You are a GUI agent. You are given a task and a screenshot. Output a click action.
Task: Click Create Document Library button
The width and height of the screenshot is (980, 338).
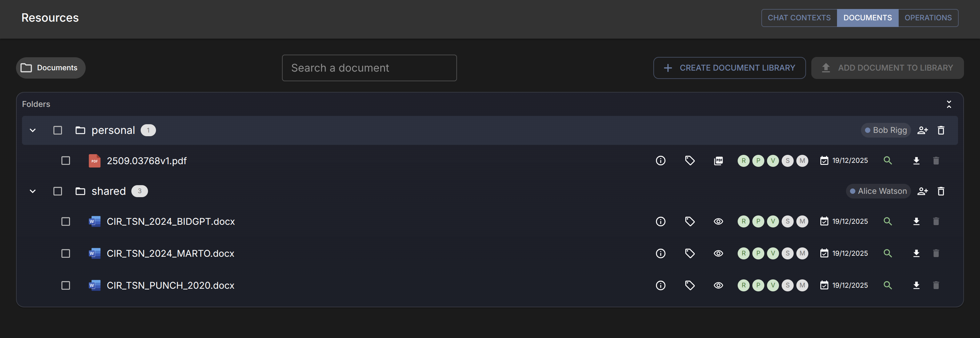tap(729, 68)
